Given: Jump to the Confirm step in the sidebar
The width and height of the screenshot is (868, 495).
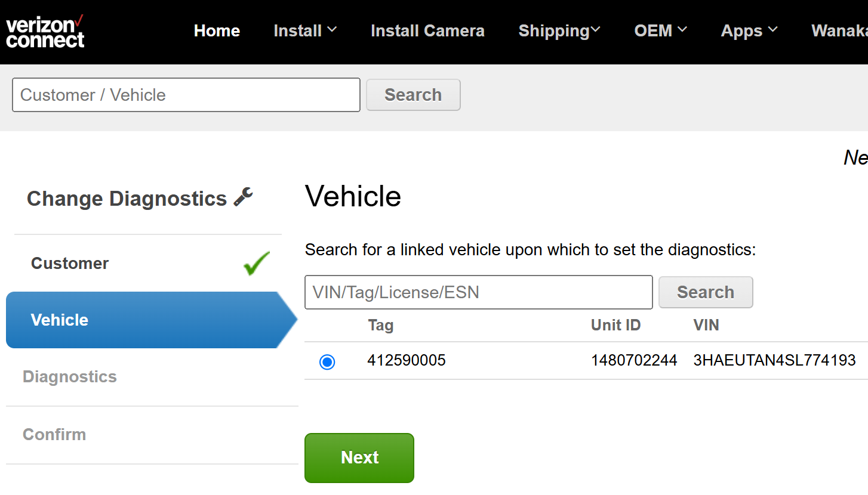Looking at the screenshot, I should tap(54, 434).
